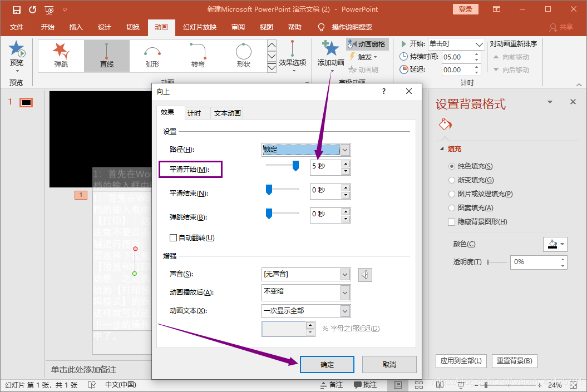This screenshot has height=392, width=587.
Task: Click the Share (共享) button
Action: pyautogui.click(x=561, y=27)
